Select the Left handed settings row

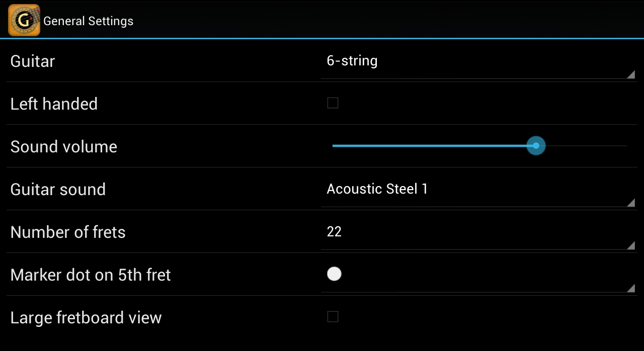[x=161, y=104]
